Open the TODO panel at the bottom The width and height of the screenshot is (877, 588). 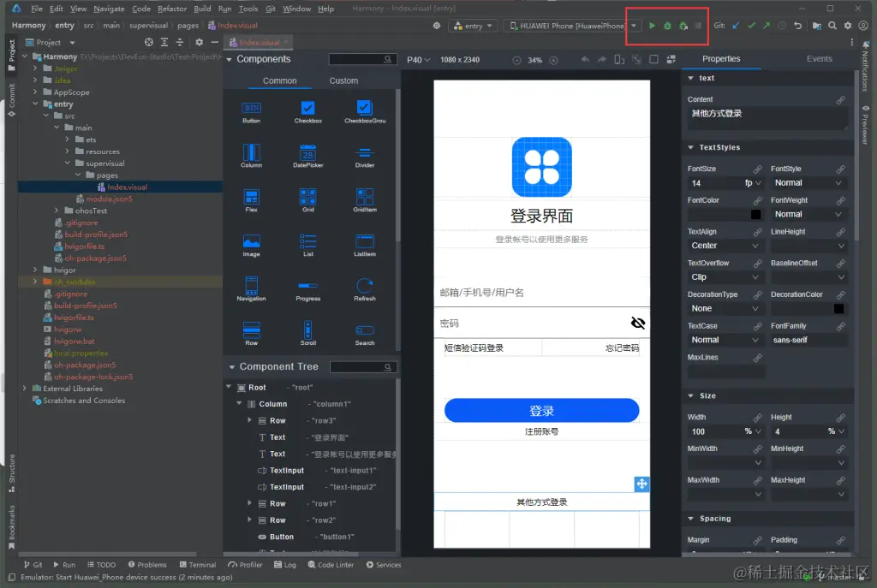click(x=102, y=564)
